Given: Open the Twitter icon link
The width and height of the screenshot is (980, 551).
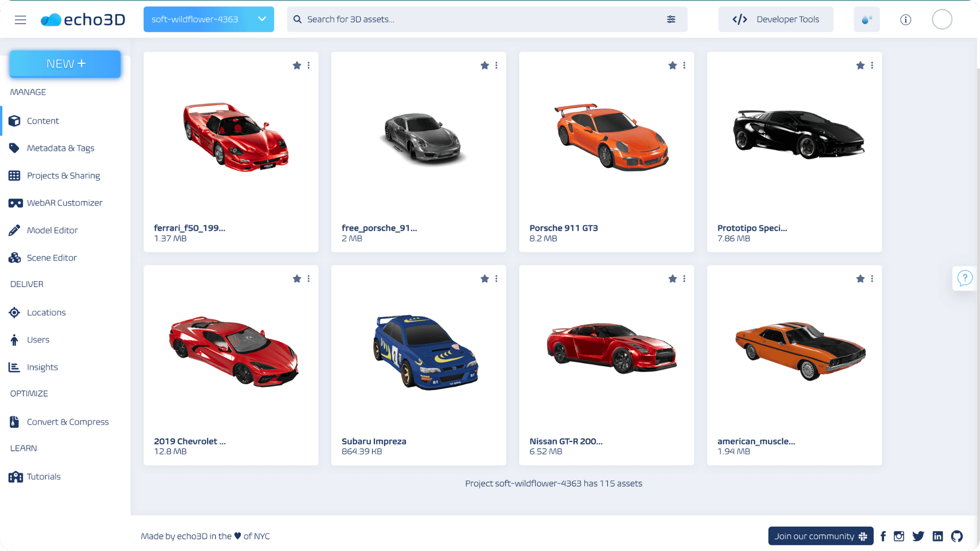Looking at the screenshot, I should pos(918,536).
